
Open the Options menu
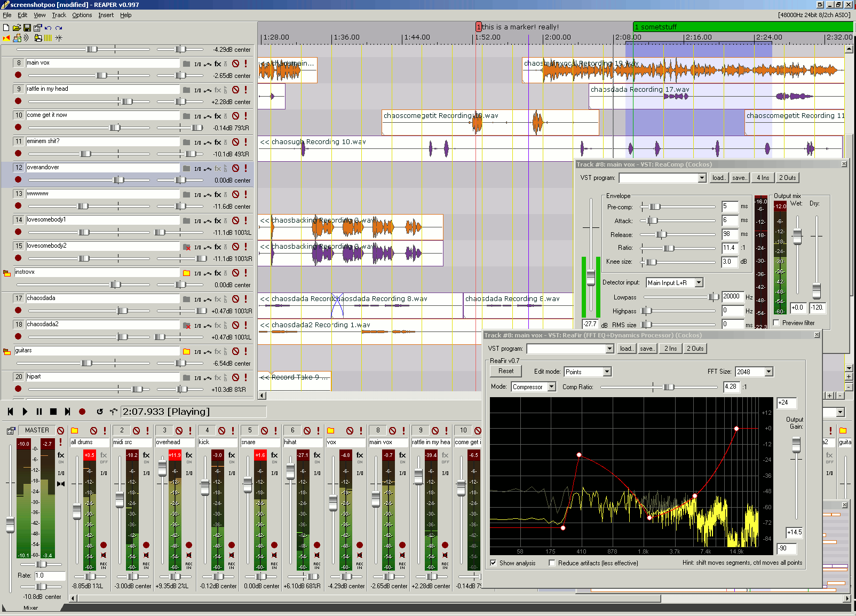[82, 15]
